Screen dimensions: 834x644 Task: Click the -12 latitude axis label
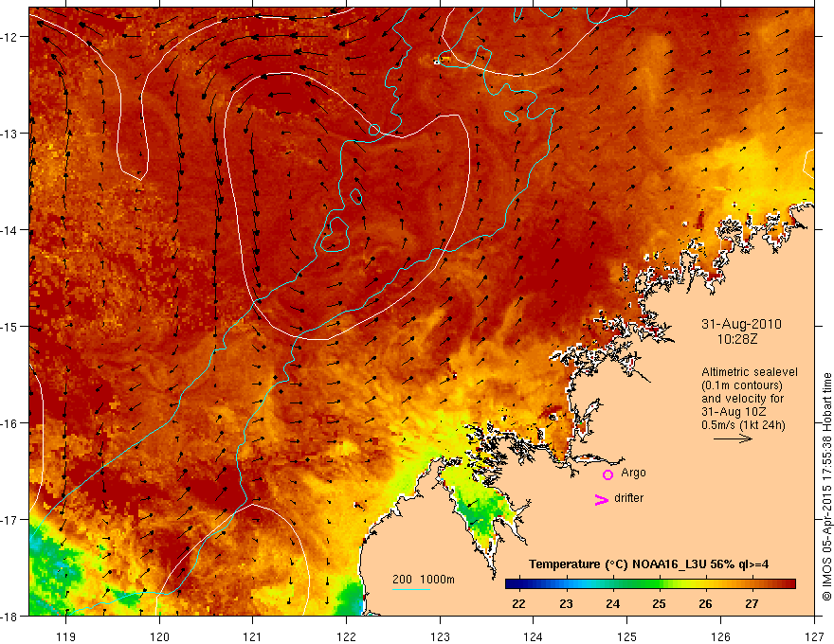coord(9,37)
